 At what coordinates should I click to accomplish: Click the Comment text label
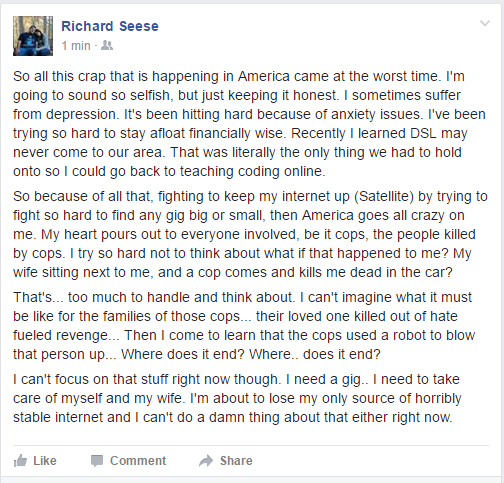coord(138,461)
